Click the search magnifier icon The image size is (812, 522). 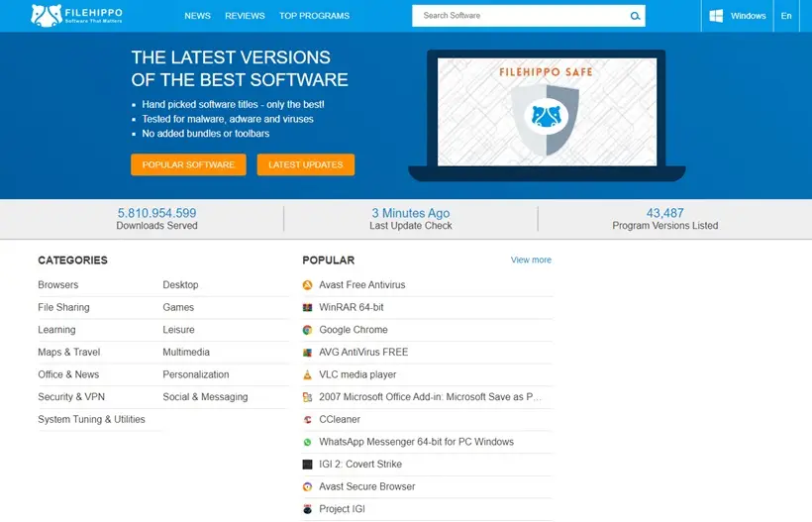[x=635, y=16]
